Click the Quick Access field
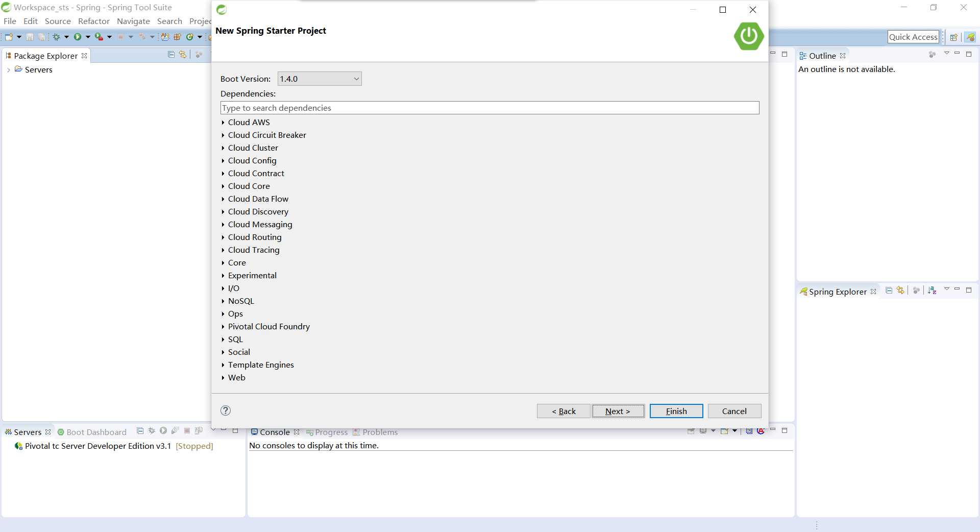The image size is (980, 532). (913, 37)
